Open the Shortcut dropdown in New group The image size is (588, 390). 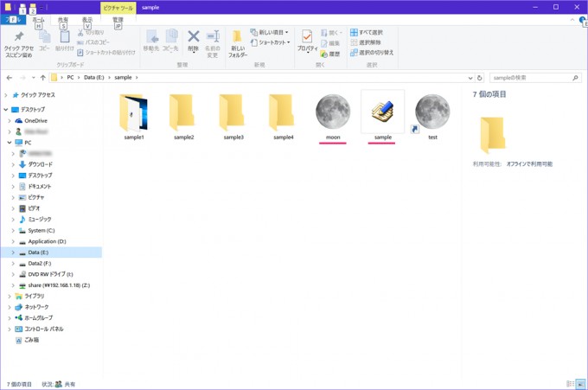coord(271,42)
